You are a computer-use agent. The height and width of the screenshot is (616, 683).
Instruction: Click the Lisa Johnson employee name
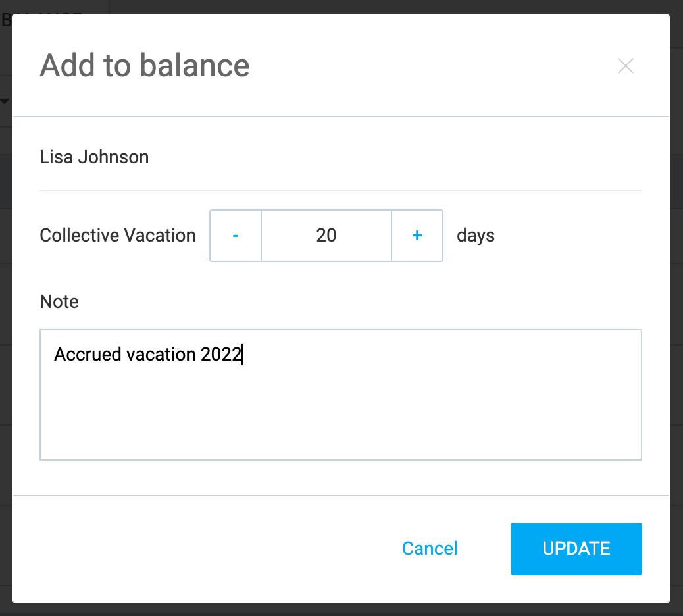pos(94,157)
